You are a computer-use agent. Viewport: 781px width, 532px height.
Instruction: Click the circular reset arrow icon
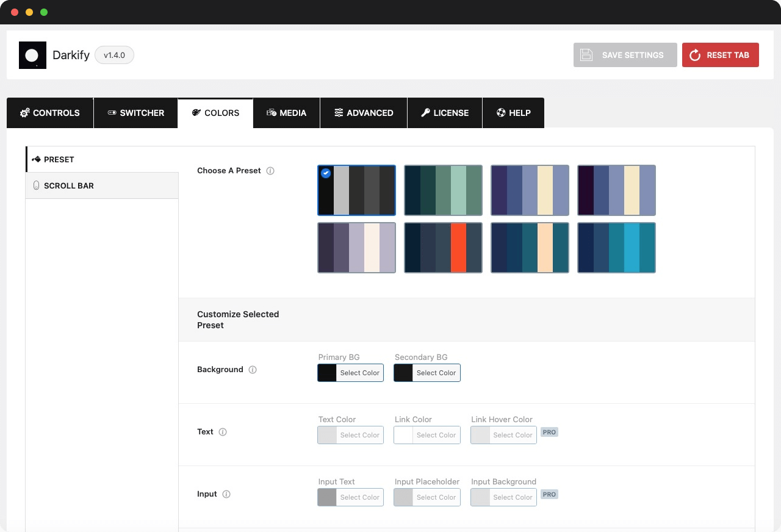click(x=695, y=55)
